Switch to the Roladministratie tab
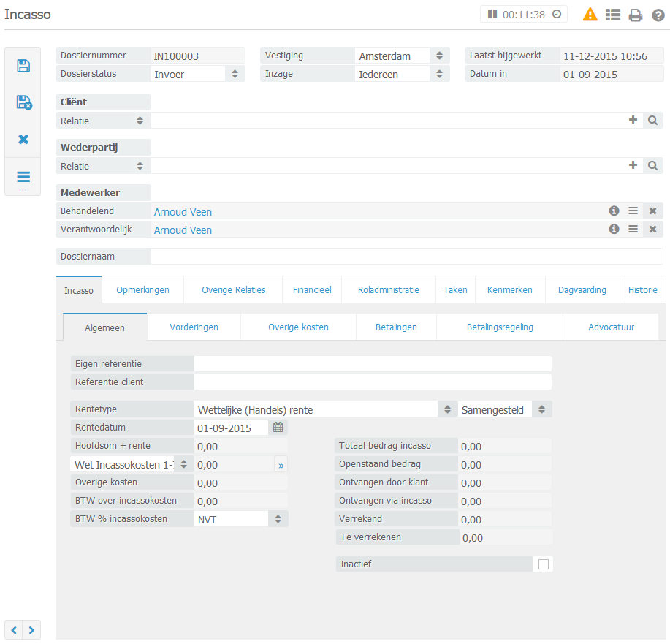 click(x=389, y=290)
